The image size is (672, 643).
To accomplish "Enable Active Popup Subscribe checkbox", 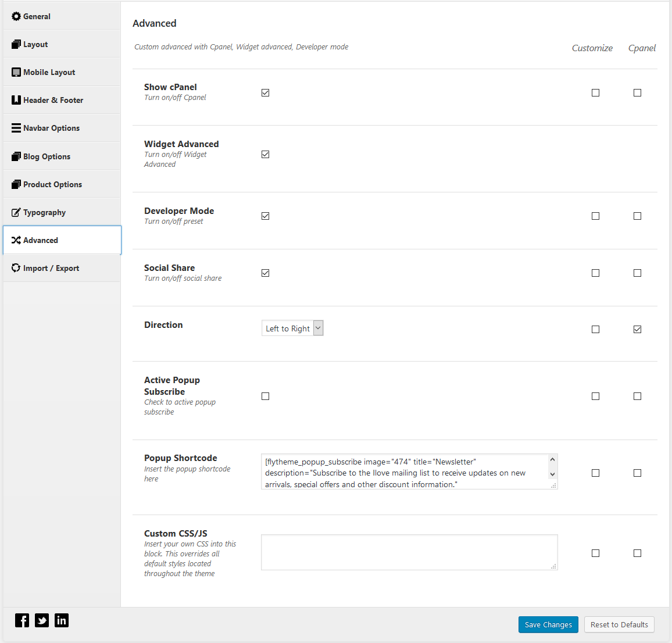I will (265, 396).
